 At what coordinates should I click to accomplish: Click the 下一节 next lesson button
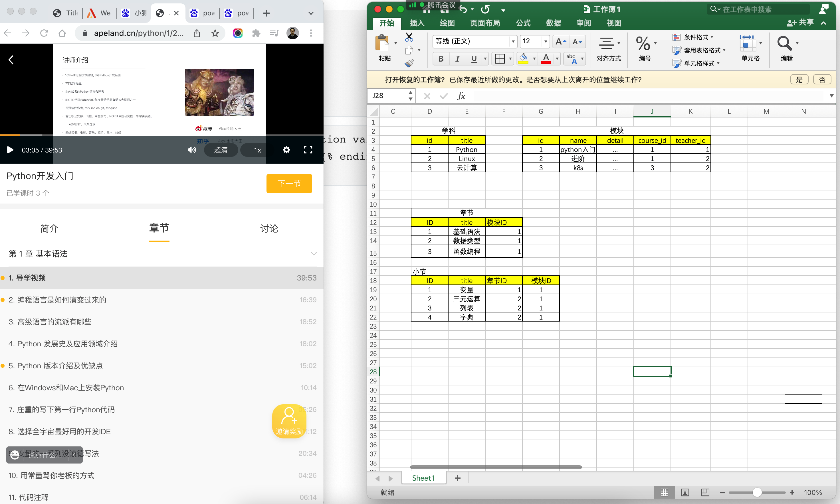click(289, 184)
